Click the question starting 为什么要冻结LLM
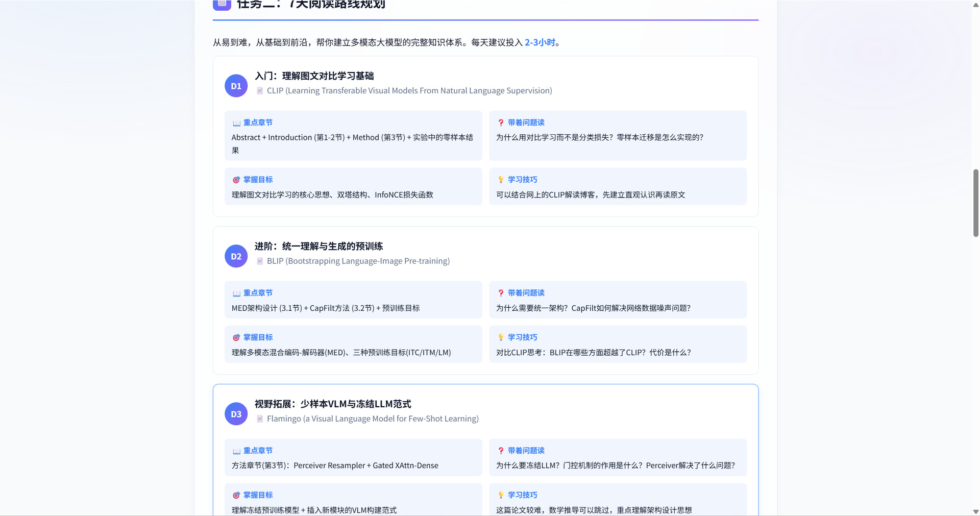Screen dimensions: 980x516 click(x=616, y=465)
